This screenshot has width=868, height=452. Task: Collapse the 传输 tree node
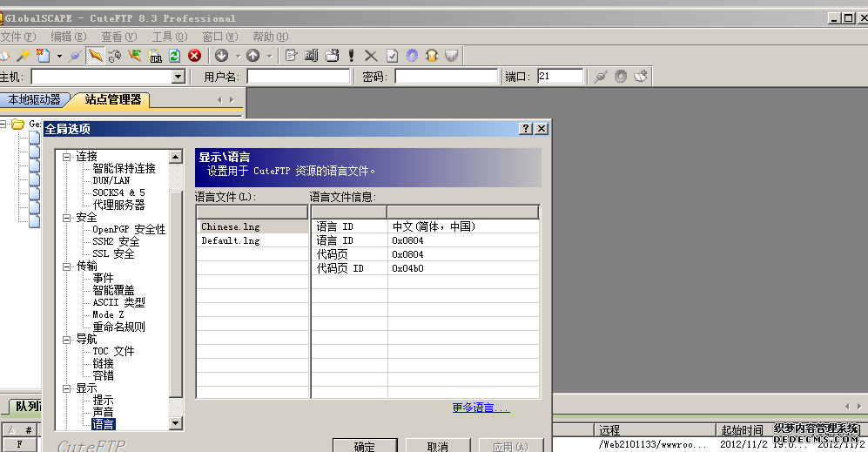click(x=65, y=266)
